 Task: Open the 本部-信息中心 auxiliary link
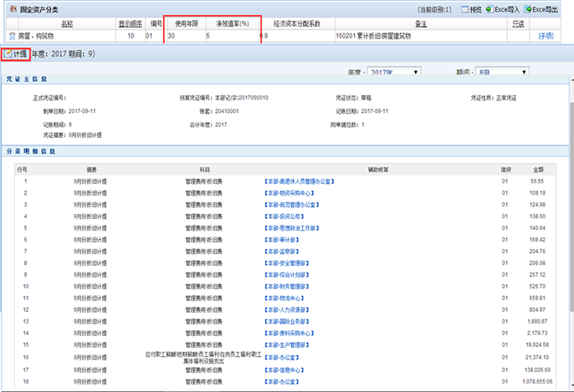click(284, 370)
